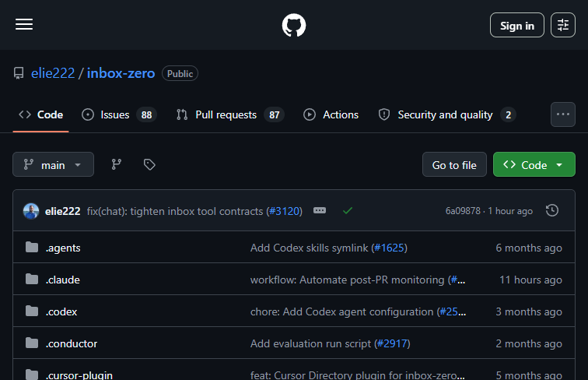
Task: Go to GitHub homepage via Octocat logo
Action: tap(294, 25)
